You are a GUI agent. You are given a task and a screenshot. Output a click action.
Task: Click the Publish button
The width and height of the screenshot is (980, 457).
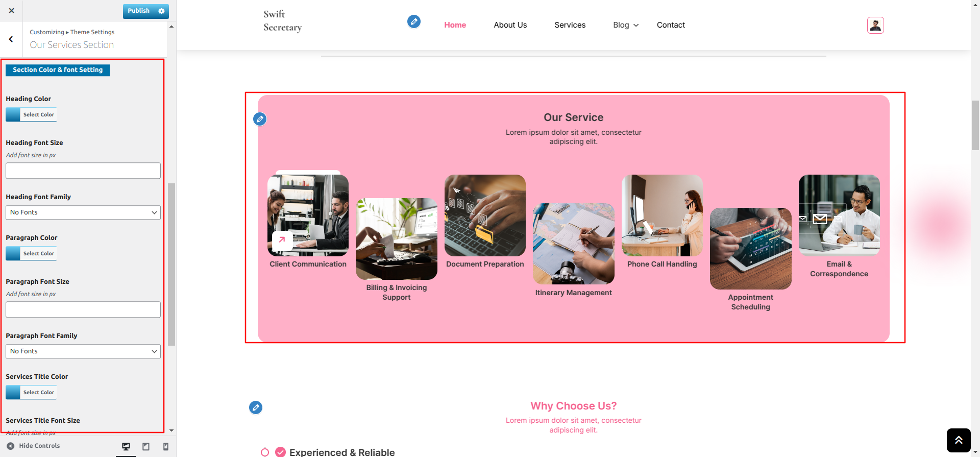click(139, 11)
